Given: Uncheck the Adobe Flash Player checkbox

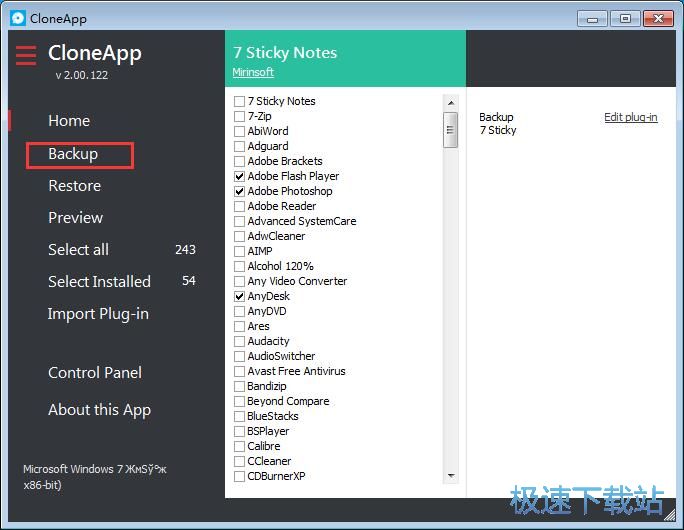Looking at the screenshot, I should coord(239,176).
